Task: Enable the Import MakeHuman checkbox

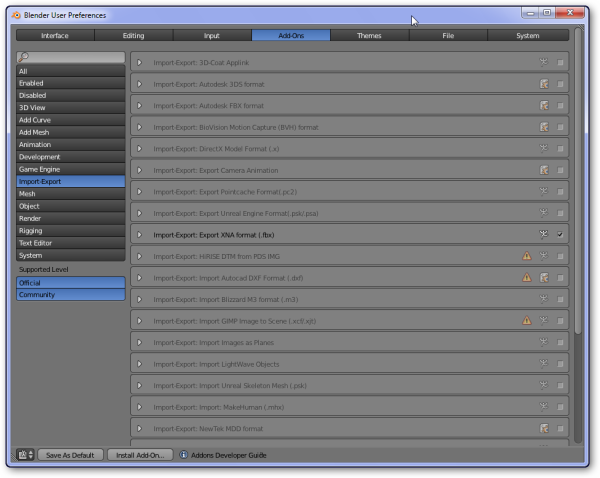Action: point(560,406)
